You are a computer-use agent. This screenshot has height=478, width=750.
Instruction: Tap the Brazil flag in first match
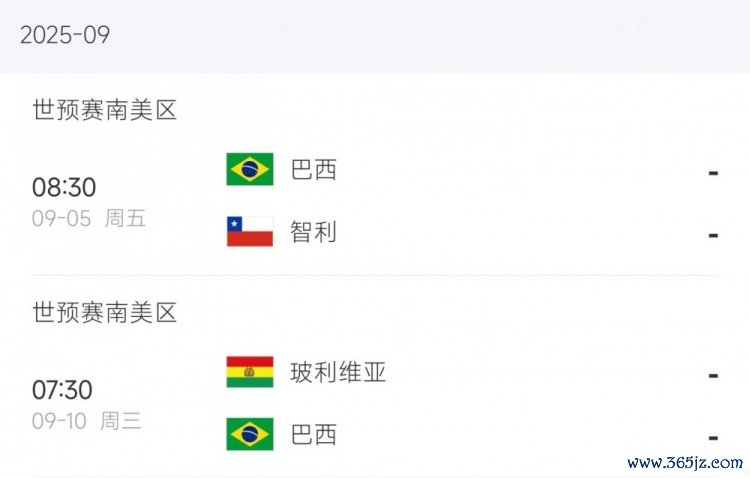pos(250,169)
